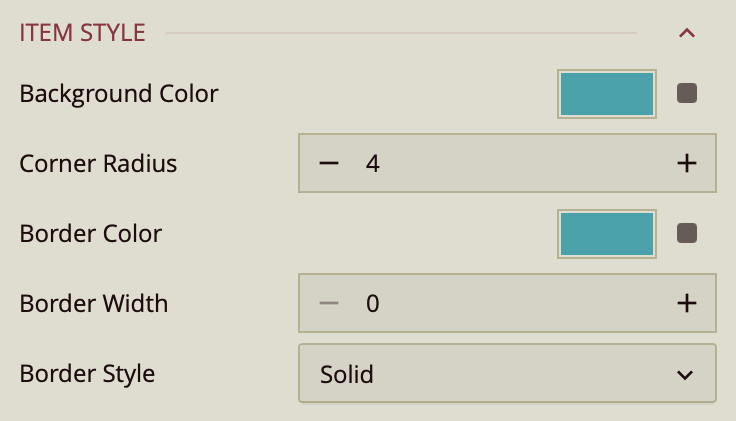This screenshot has width=736, height=421.
Task: Open the Border Color swatch
Action: point(607,234)
